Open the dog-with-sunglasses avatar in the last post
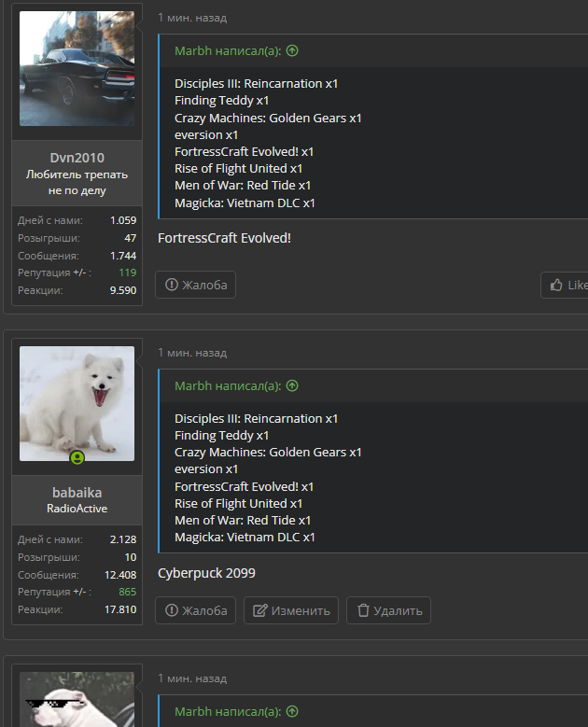Screen dimensions: 588x727 point(77,699)
